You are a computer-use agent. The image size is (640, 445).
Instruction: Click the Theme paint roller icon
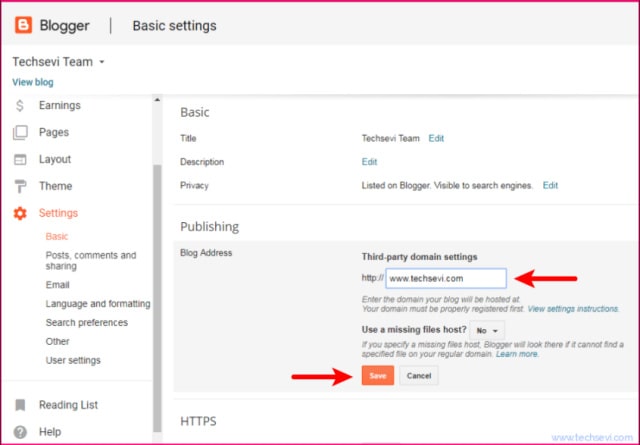pos(20,186)
